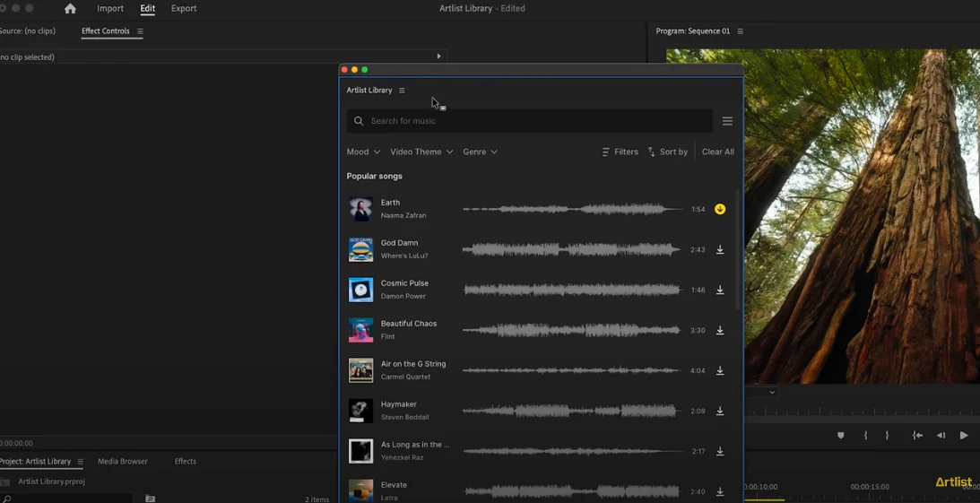The height and width of the screenshot is (503, 980).
Task: Switch to the Edit workspace tab
Action: pyautogui.click(x=148, y=9)
